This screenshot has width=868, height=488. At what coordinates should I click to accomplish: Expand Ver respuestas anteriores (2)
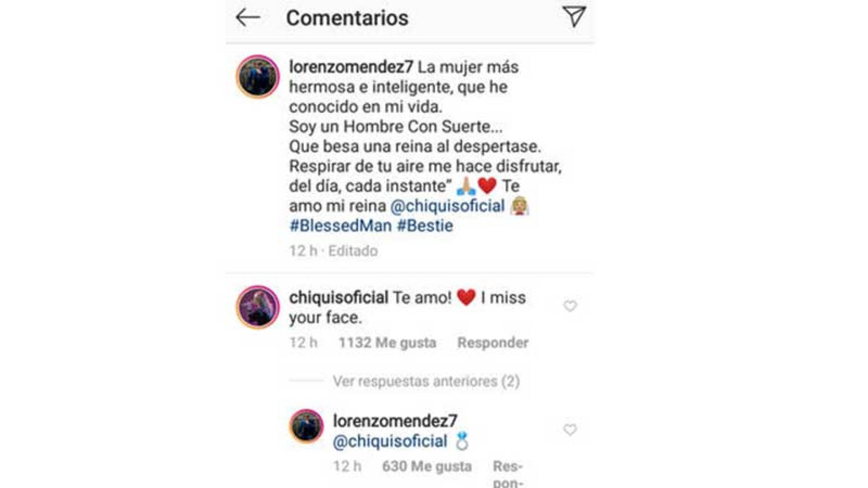426,381
